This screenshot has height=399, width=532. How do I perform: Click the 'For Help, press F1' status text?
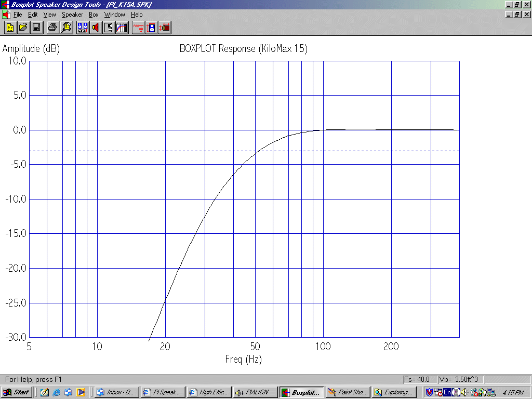[x=33, y=379]
